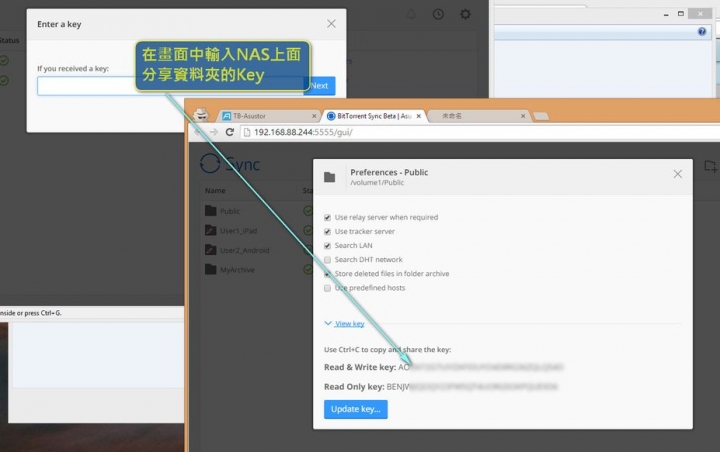Switch to the TB-Asustor browser tab
Viewport: 720px width, 452px height.
click(269, 116)
